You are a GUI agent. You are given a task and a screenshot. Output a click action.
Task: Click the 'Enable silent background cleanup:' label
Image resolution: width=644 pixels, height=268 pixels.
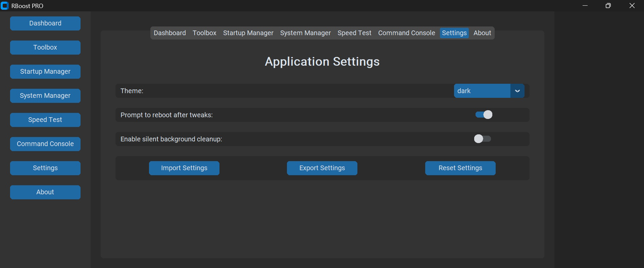pos(171,139)
